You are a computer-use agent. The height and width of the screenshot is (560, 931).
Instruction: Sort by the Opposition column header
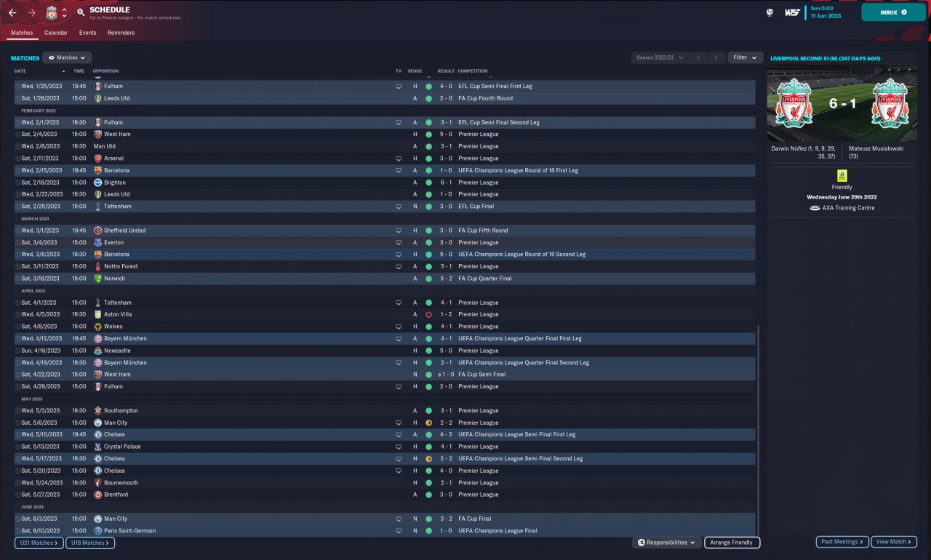106,71
